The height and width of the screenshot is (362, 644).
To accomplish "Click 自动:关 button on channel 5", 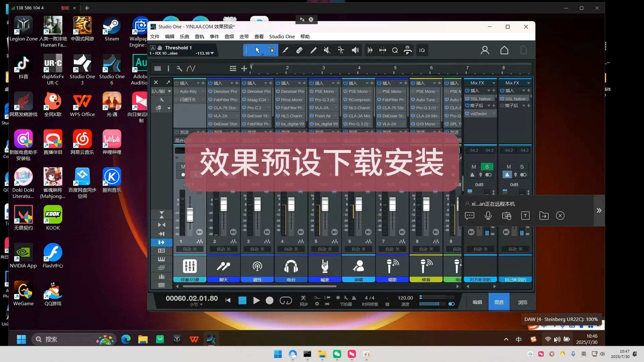I will (x=325, y=249).
